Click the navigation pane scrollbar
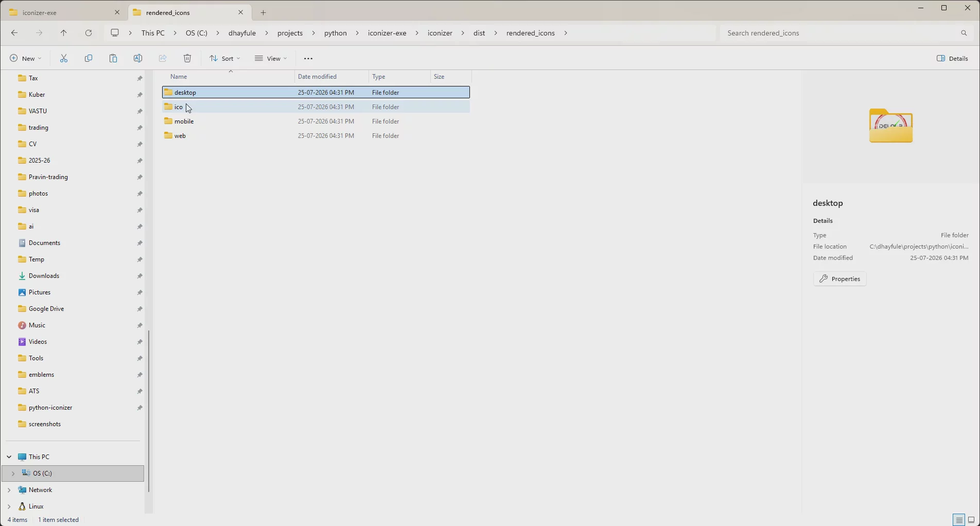 point(149,411)
